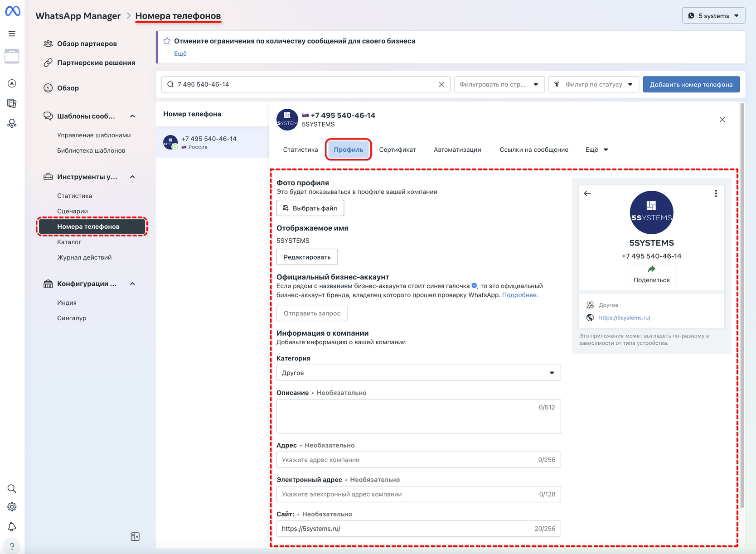
Task: Collapse the Инструменты section chevron
Action: [132, 177]
